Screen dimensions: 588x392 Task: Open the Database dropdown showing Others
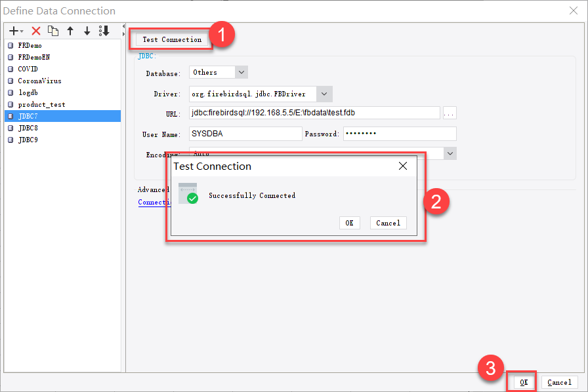pyautogui.click(x=241, y=72)
